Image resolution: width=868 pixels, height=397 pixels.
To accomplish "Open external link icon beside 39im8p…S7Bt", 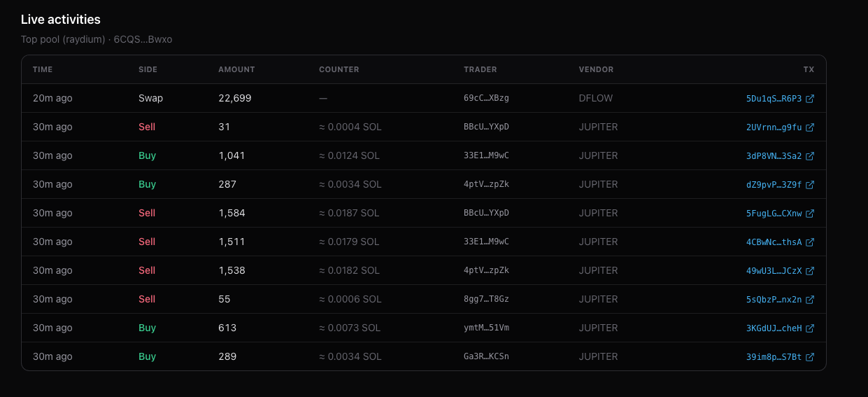I will pos(810,357).
